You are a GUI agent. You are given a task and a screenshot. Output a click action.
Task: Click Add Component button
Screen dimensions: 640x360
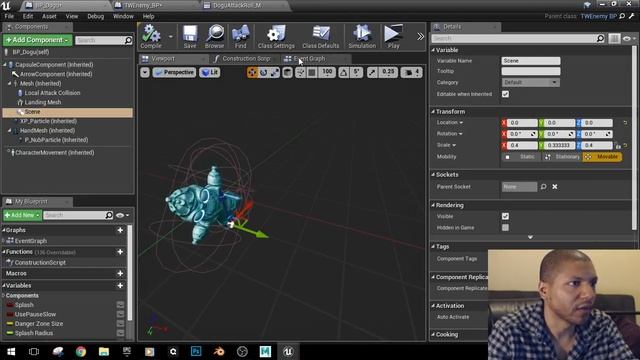[x=37, y=40]
